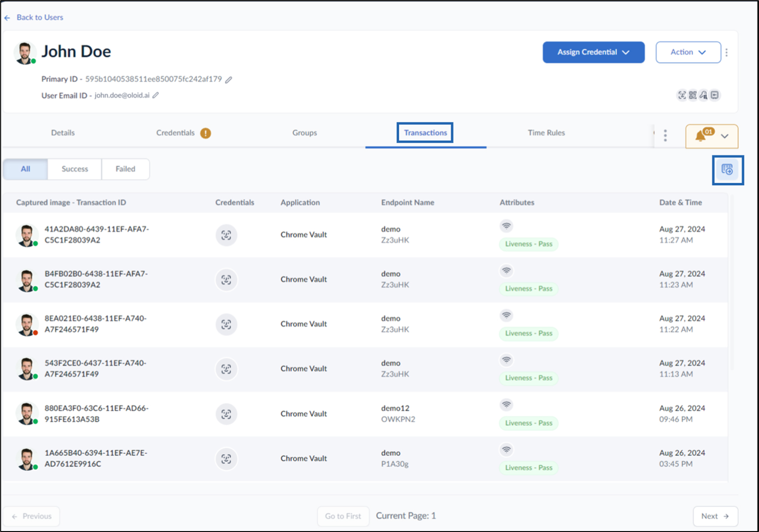Click the Previous page button
Viewport: 759px width, 532px height.
32,516
